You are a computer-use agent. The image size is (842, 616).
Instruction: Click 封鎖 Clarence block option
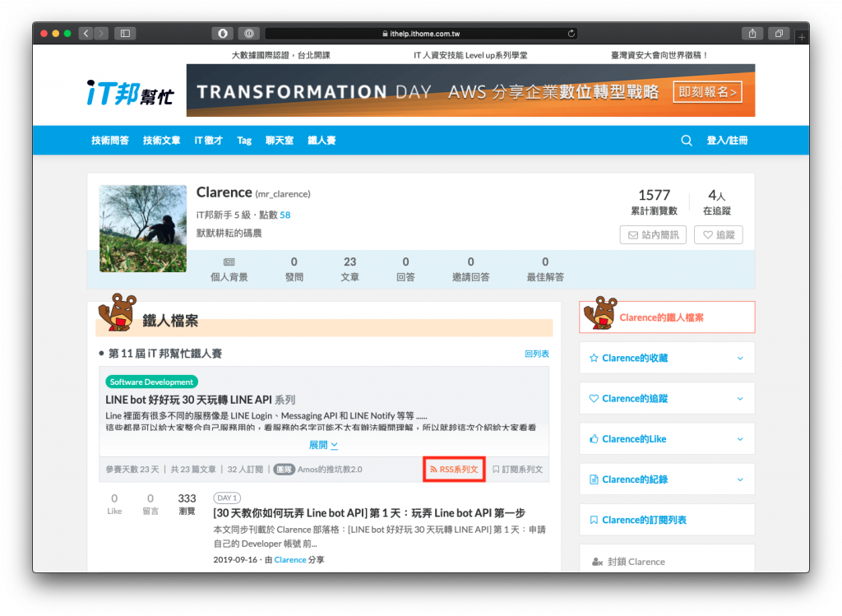tap(628, 562)
